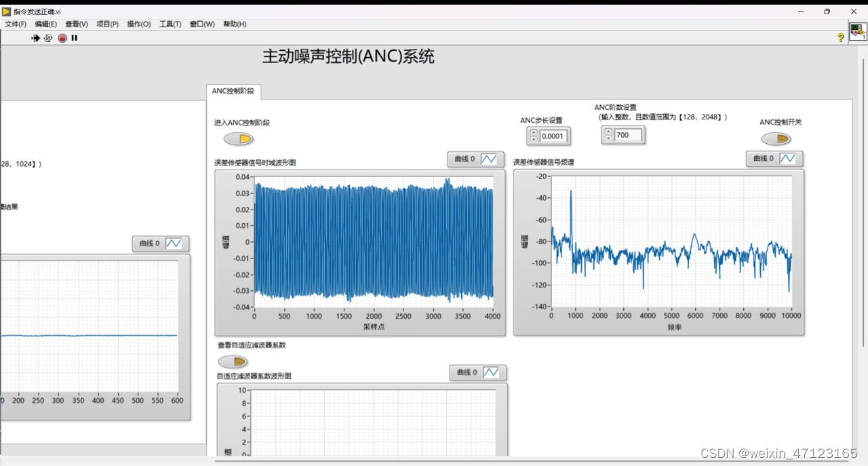Click the increment arrow on ANC步长设置
Image resolution: width=868 pixels, height=466 pixels.
click(534, 132)
